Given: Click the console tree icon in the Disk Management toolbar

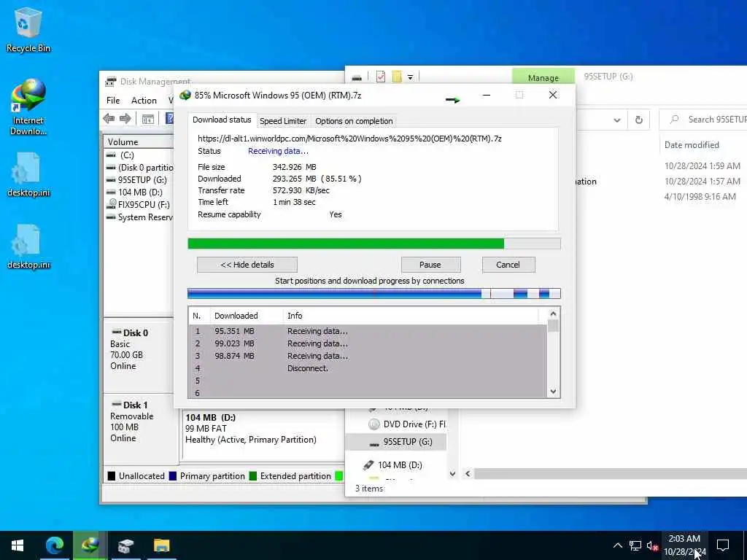Looking at the screenshot, I should 148,119.
